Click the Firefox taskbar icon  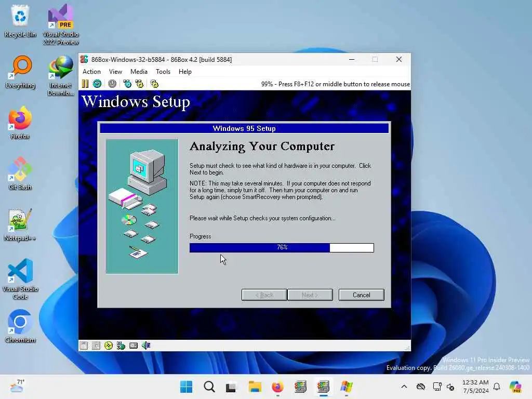pos(277,387)
